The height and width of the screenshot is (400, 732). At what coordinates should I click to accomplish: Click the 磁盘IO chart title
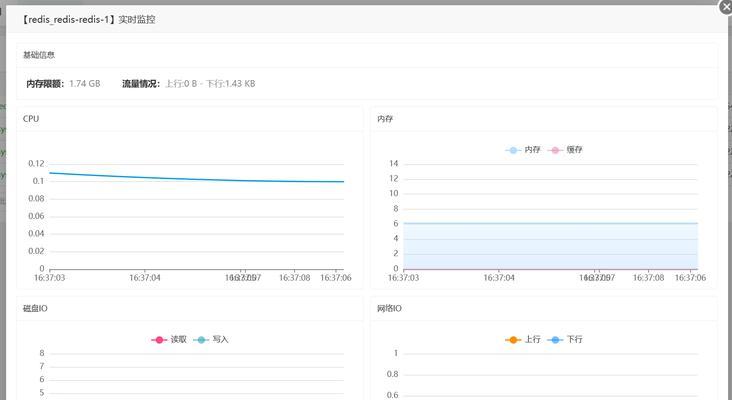pos(35,309)
